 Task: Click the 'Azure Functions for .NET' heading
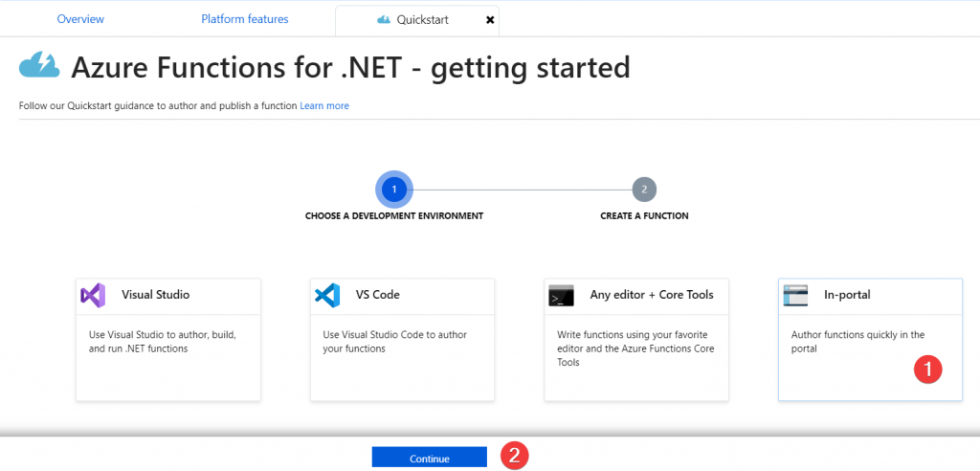[x=350, y=68]
